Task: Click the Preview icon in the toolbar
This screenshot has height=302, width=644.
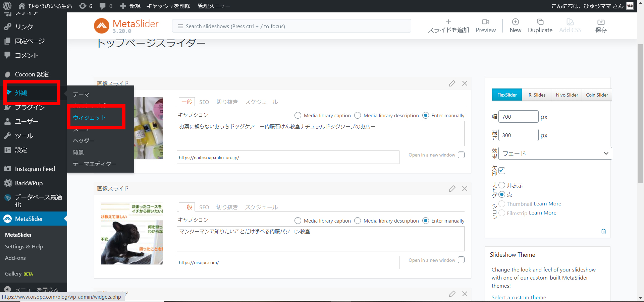Action: [485, 22]
